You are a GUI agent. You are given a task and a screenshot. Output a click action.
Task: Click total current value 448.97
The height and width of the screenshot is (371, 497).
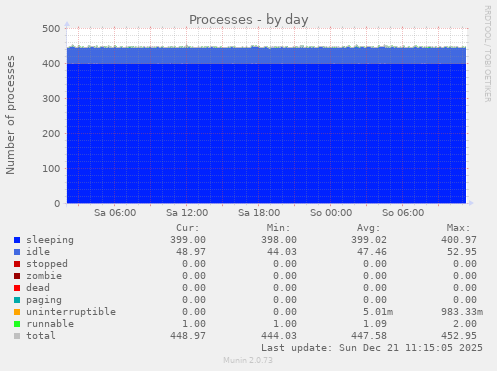(188, 336)
